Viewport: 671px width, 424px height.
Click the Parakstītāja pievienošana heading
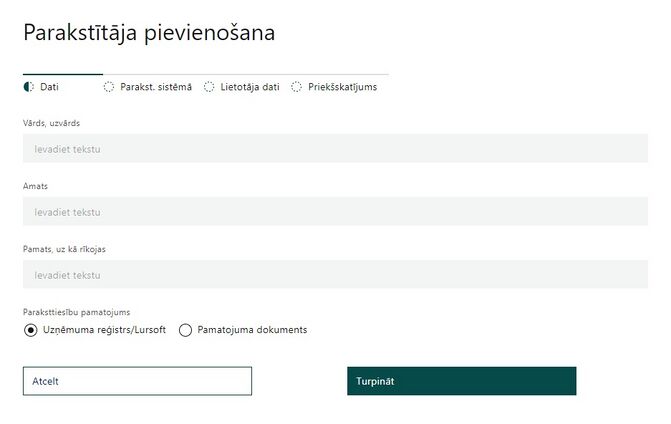(x=149, y=33)
